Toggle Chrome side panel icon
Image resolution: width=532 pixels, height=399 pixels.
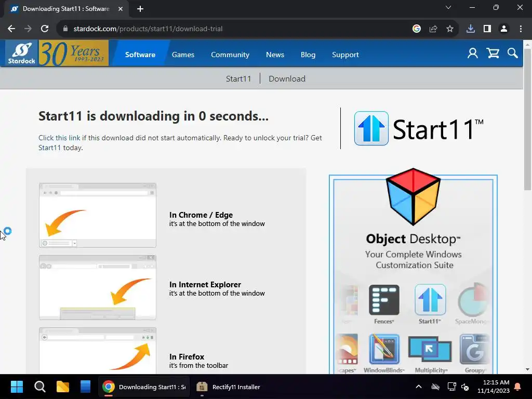(487, 29)
